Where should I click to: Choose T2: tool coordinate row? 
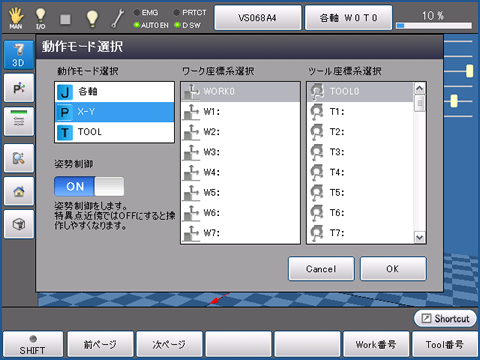click(x=360, y=132)
